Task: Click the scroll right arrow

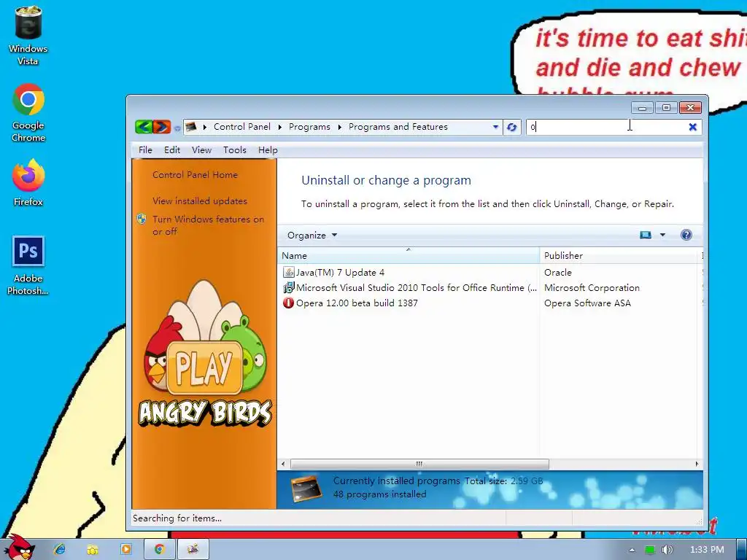Action: point(697,464)
